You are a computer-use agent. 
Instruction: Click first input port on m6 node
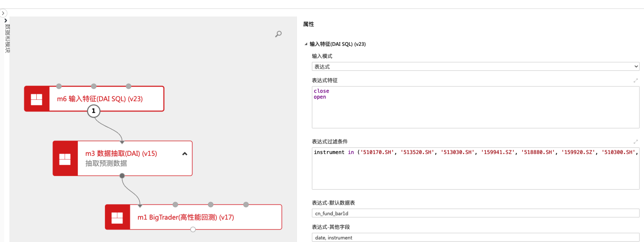point(59,86)
